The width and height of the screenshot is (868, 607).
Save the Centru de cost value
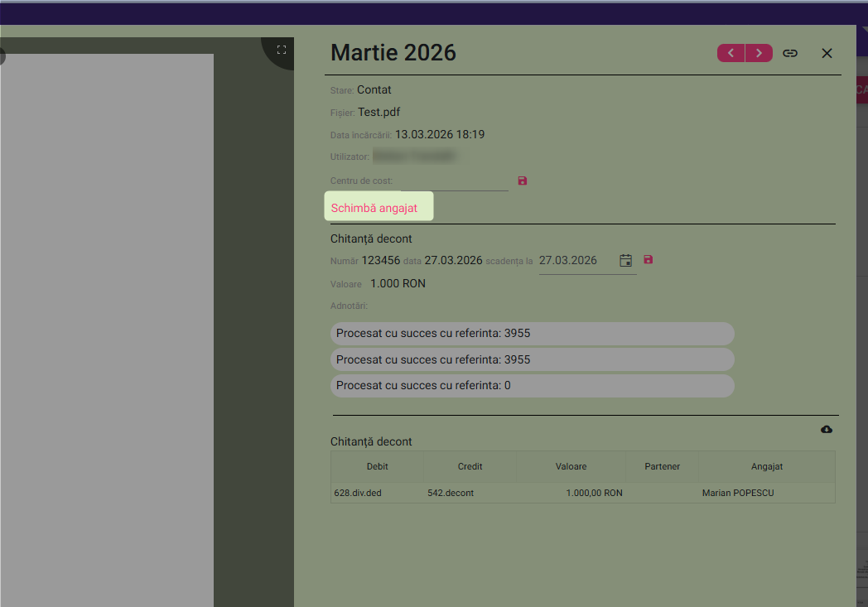pyautogui.click(x=523, y=181)
